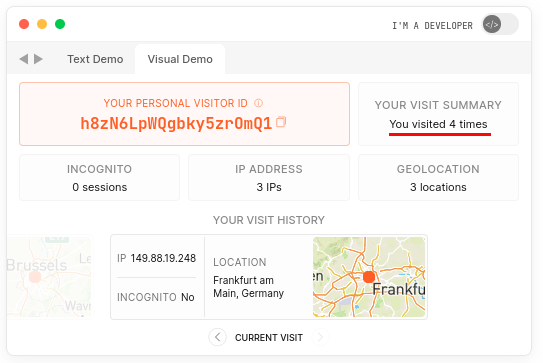Screen dimensions: 543x363
Task: Open the Geolocation 3 locations card
Action: tap(438, 177)
